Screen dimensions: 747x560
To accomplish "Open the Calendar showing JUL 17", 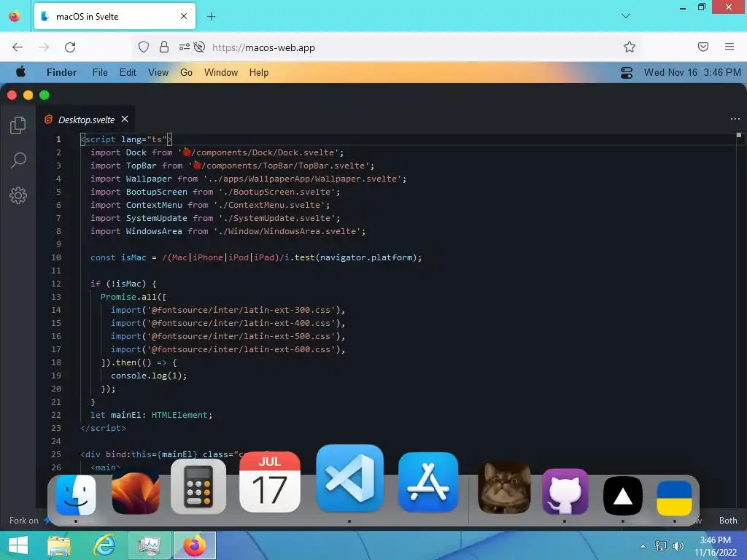I will click(270, 482).
